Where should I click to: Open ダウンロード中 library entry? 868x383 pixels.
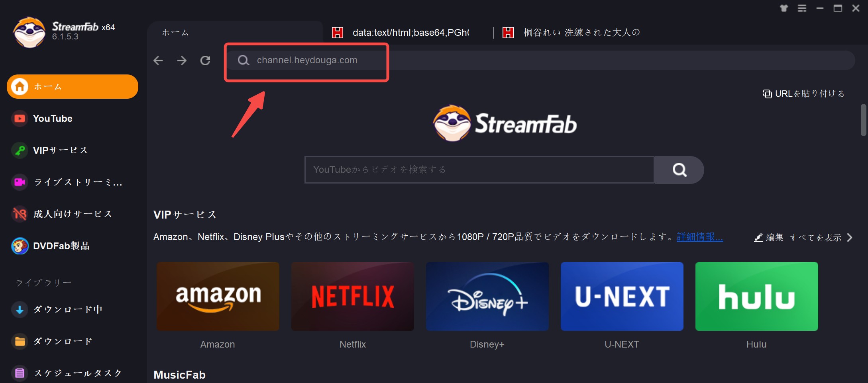click(73, 309)
